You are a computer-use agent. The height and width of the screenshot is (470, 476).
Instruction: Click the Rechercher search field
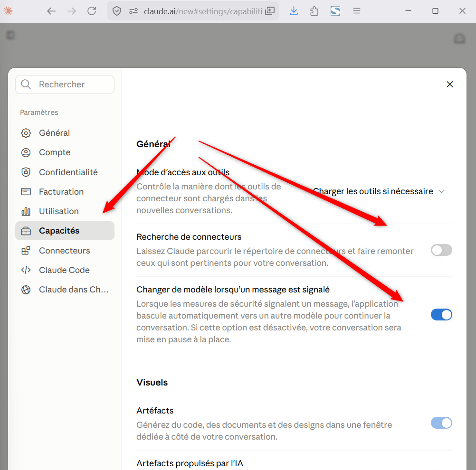click(65, 85)
